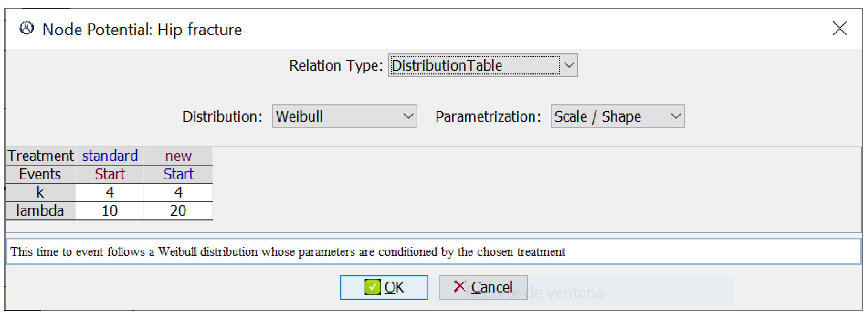This screenshot has width=868, height=319.
Task: Click the new treatment column header
Action: point(178,156)
